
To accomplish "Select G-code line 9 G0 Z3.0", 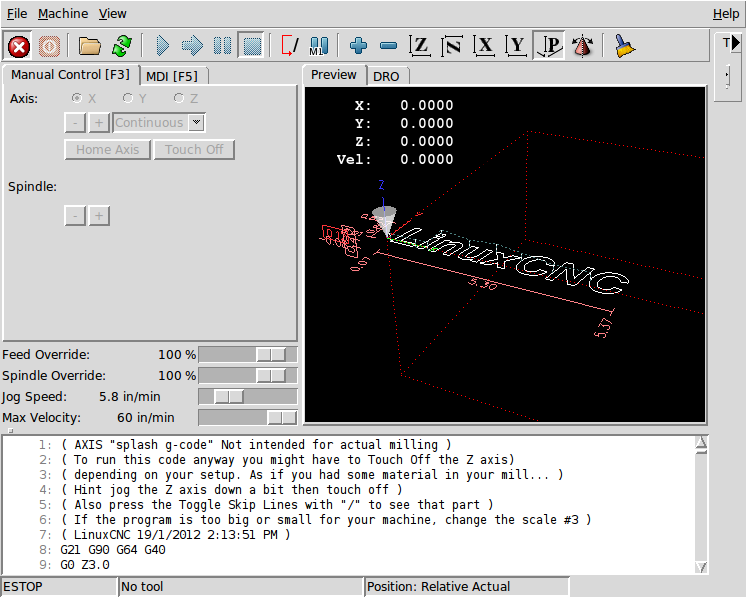I will [85, 565].
